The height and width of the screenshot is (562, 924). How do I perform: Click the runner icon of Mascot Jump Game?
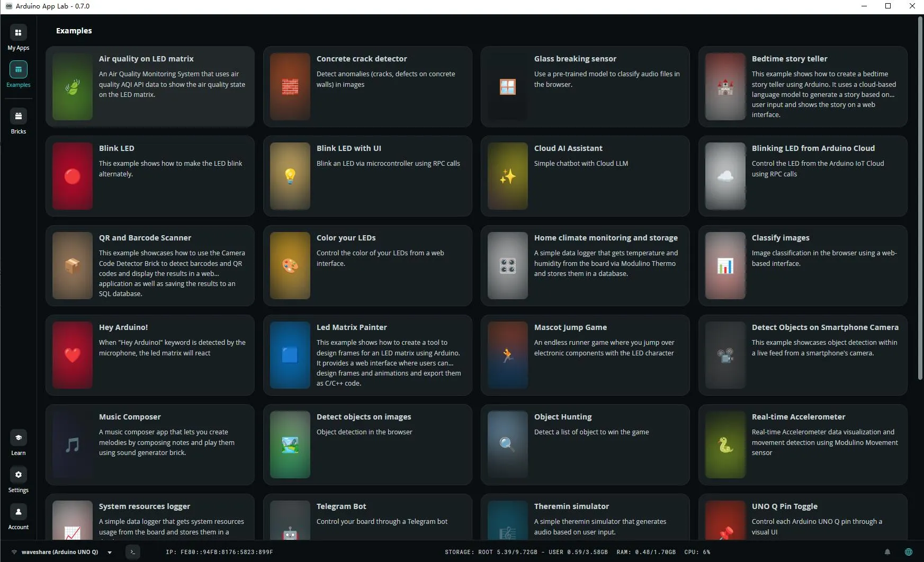(x=508, y=355)
